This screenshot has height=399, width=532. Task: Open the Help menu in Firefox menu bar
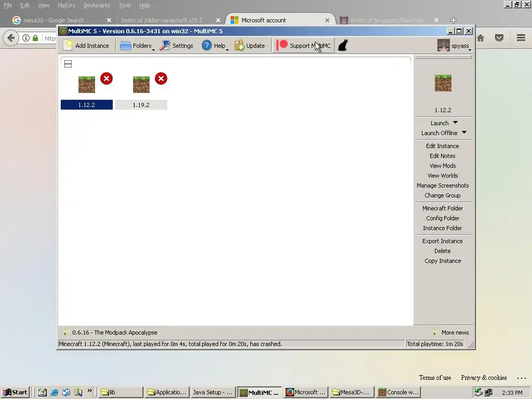(x=145, y=5)
